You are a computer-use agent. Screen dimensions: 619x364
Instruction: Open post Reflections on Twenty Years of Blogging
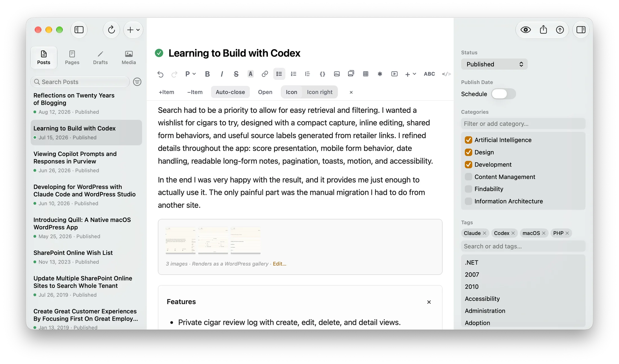click(86, 103)
